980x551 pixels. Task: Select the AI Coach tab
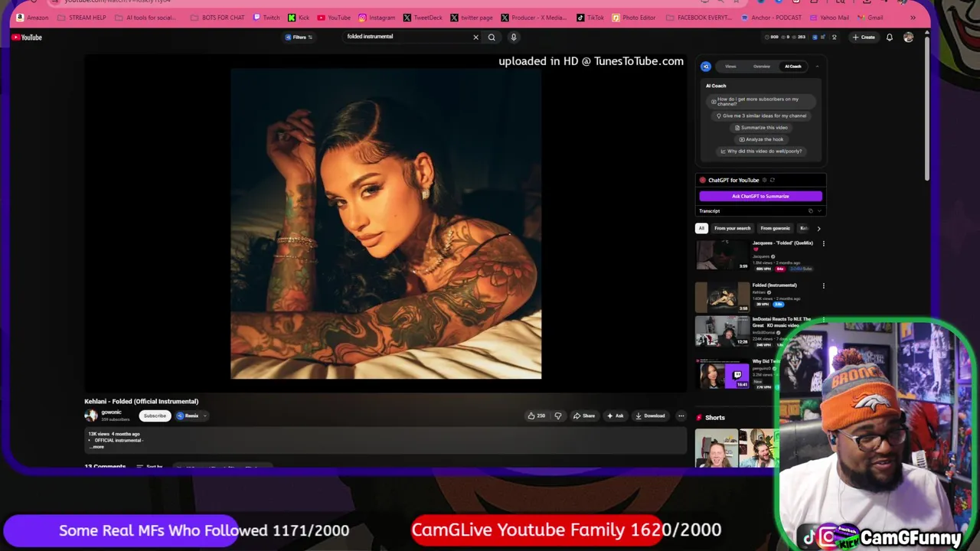(x=792, y=67)
